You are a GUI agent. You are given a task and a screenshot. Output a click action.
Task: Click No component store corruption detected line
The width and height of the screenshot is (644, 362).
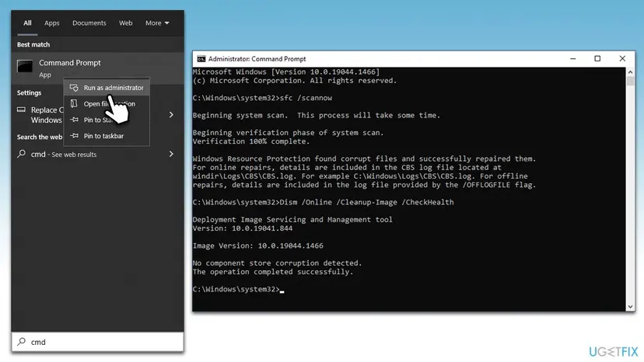[x=277, y=263]
